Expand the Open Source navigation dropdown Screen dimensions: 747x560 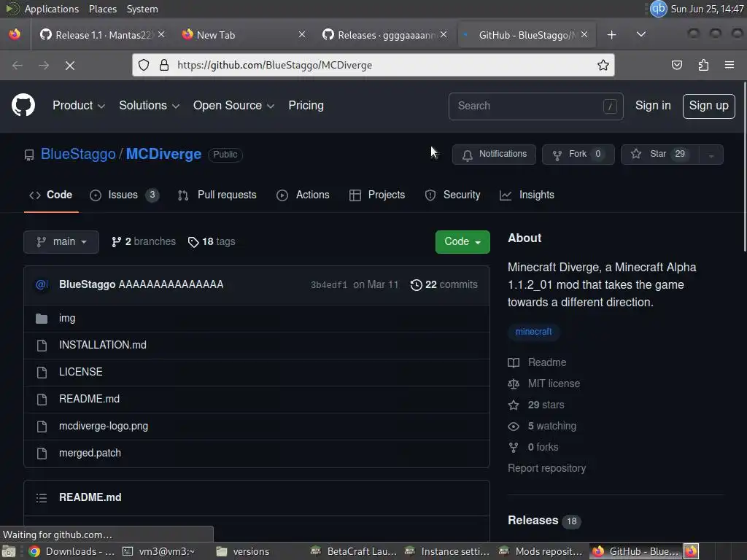point(233,105)
